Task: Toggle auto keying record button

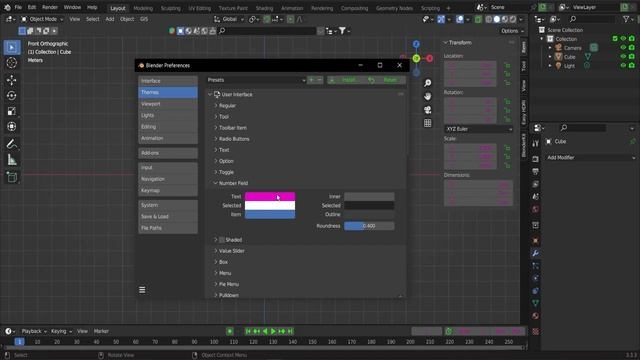Action: (230, 331)
